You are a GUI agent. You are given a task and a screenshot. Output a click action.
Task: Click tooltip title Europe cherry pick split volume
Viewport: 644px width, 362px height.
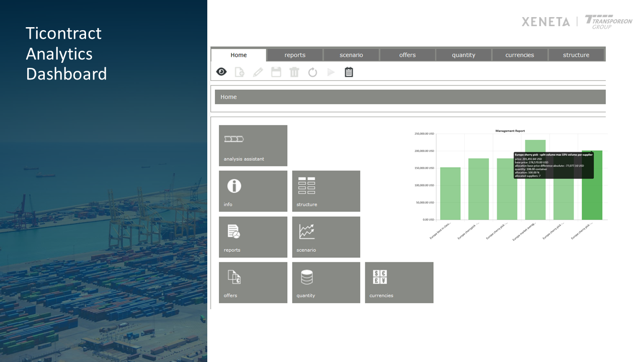click(x=553, y=155)
